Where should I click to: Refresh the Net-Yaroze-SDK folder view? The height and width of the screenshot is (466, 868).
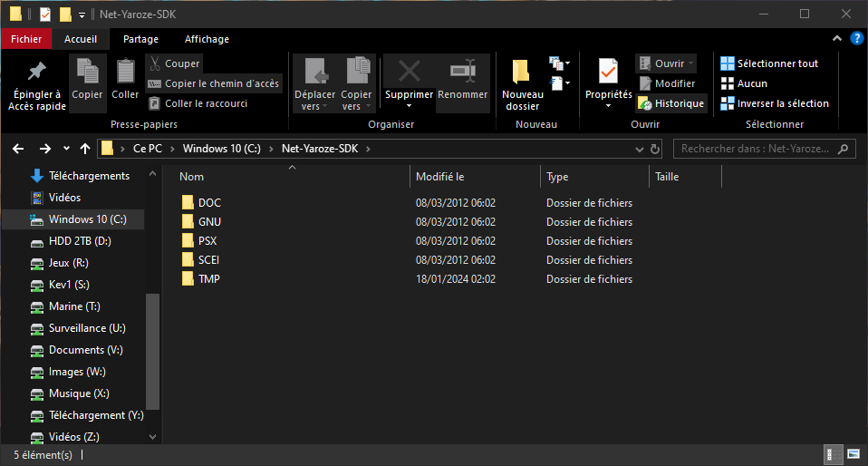click(655, 149)
